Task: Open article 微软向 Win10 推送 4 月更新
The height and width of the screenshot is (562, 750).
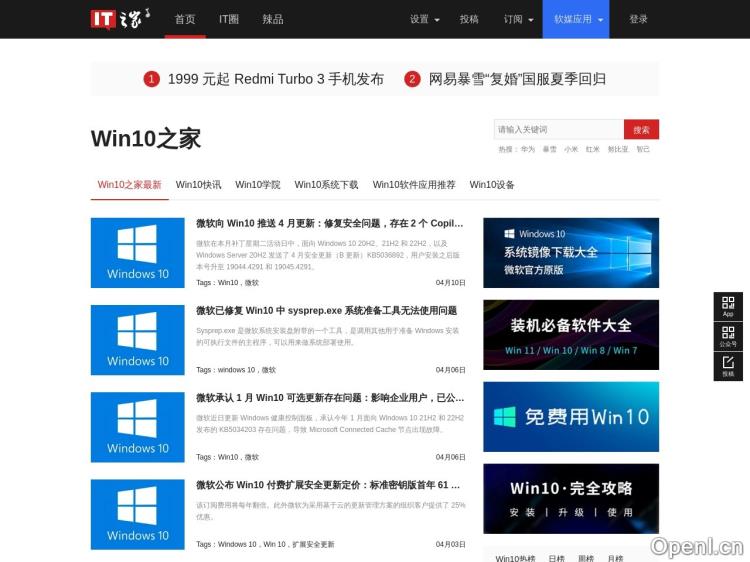Action: (330, 223)
